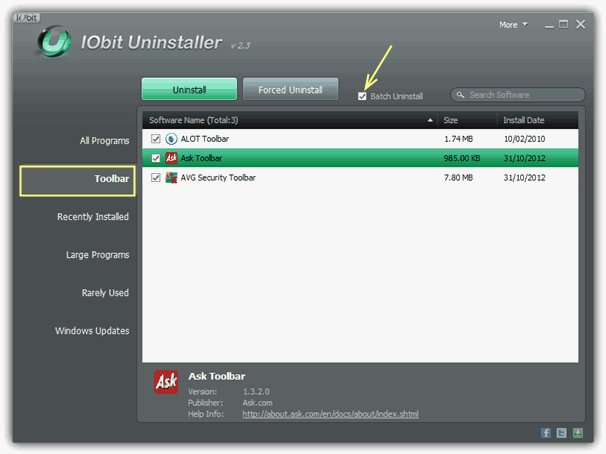Click the Forced Uninstall button
Screen dimensions: 606x454
pyautogui.click(x=290, y=89)
